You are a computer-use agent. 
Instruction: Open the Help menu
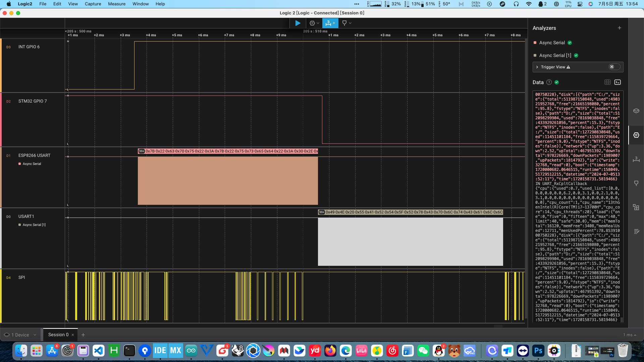(160, 4)
